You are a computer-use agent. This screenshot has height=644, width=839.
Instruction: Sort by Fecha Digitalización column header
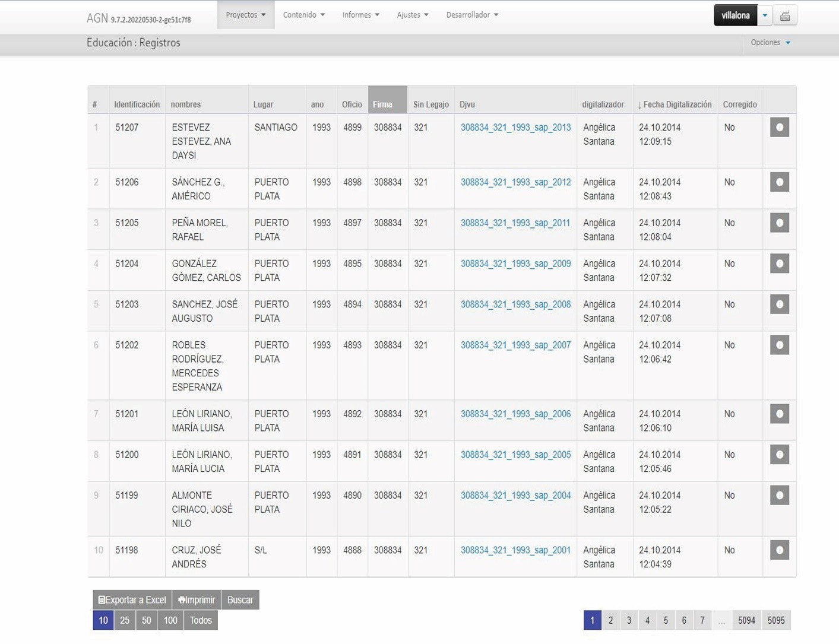click(x=675, y=104)
